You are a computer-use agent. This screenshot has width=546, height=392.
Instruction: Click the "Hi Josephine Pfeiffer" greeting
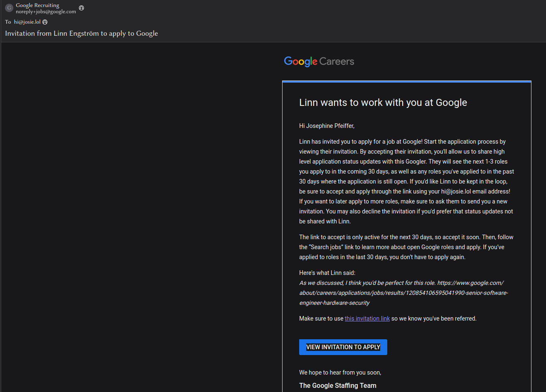pos(327,126)
